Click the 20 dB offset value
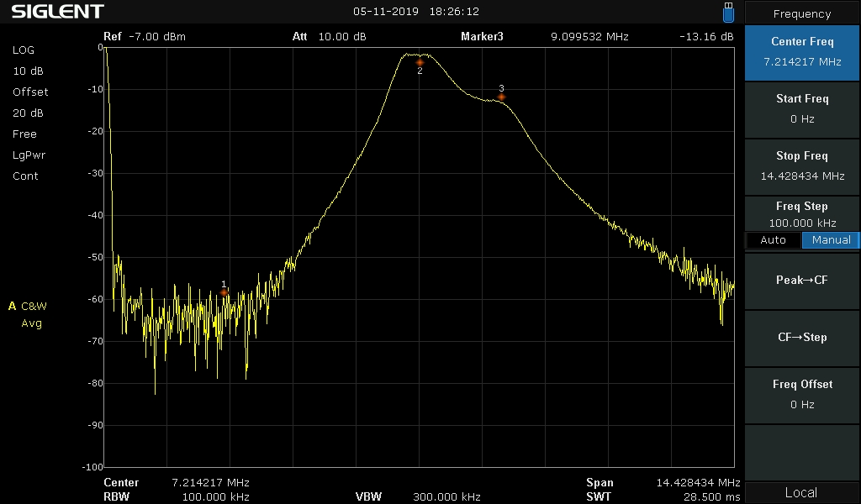 (x=28, y=113)
